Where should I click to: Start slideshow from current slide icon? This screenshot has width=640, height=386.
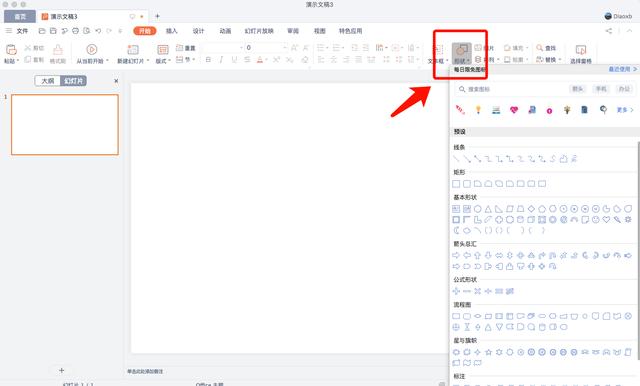(x=92, y=49)
